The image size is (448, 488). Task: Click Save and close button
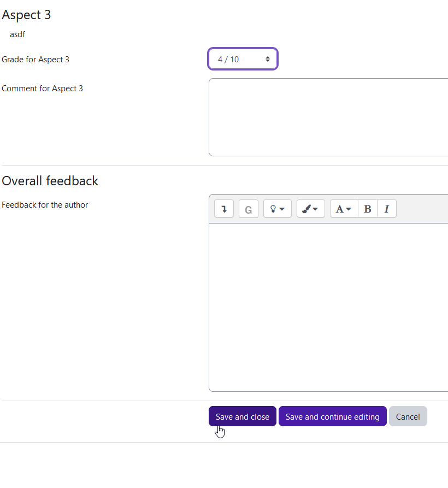pyautogui.click(x=243, y=416)
